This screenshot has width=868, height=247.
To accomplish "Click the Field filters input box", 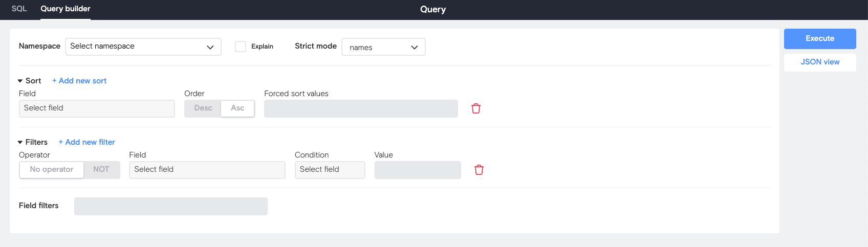I will pyautogui.click(x=170, y=206).
